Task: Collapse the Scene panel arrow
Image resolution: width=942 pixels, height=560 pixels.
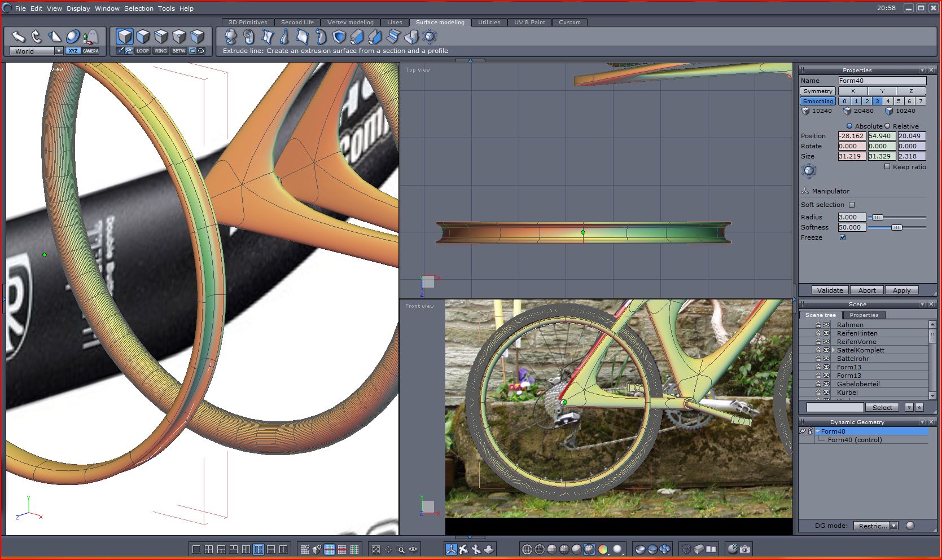Action: click(x=922, y=304)
